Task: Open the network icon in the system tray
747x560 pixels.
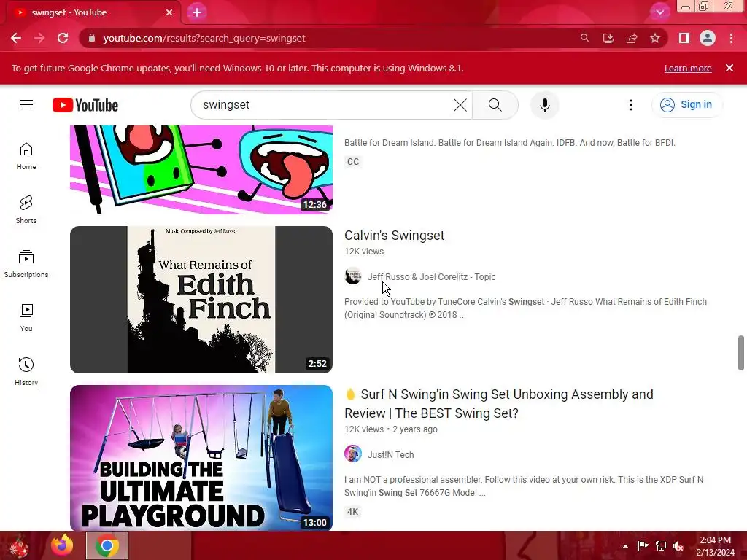Action: point(661,545)
